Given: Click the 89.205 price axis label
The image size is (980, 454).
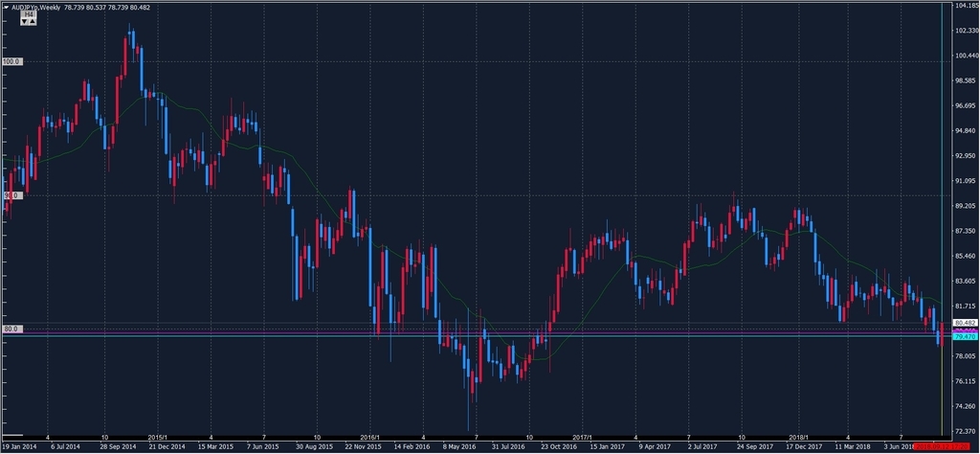Looking at the screenshot, I should (x=965, y=206).
